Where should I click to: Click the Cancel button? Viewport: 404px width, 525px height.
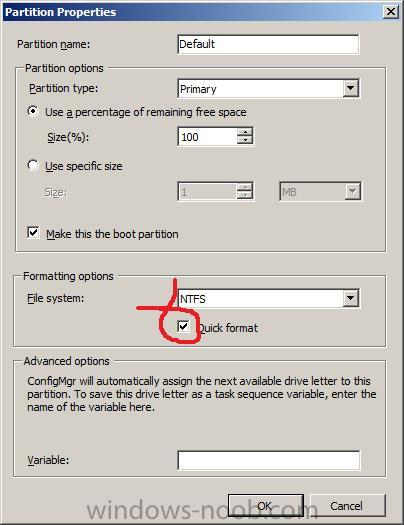coord(348,506)
